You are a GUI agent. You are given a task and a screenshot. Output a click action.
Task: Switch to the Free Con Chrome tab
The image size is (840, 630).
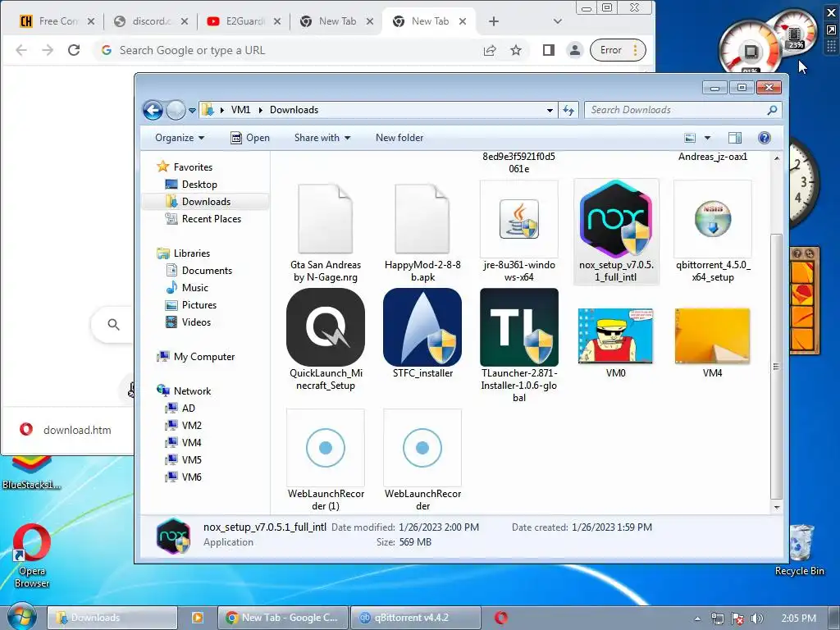pos(57,21)
